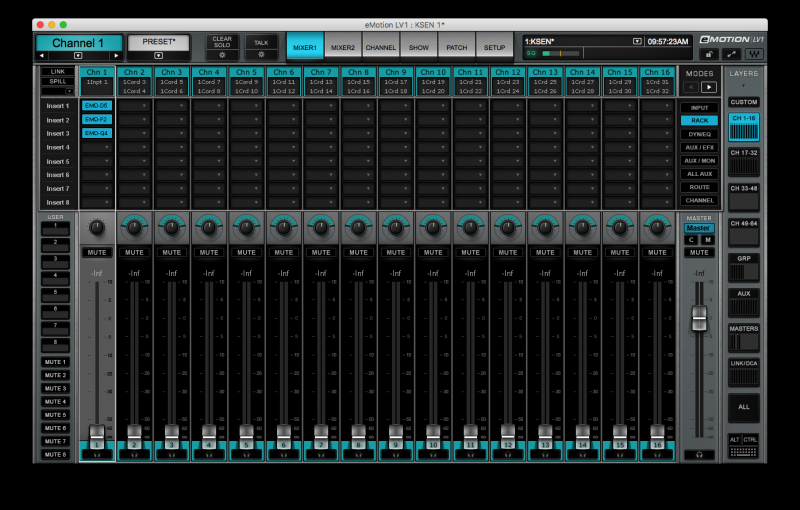This screenshot has width=800, height=510.
Task: Click the keyboard icon below ALT CTRL
Action: (x=743, y=452)
